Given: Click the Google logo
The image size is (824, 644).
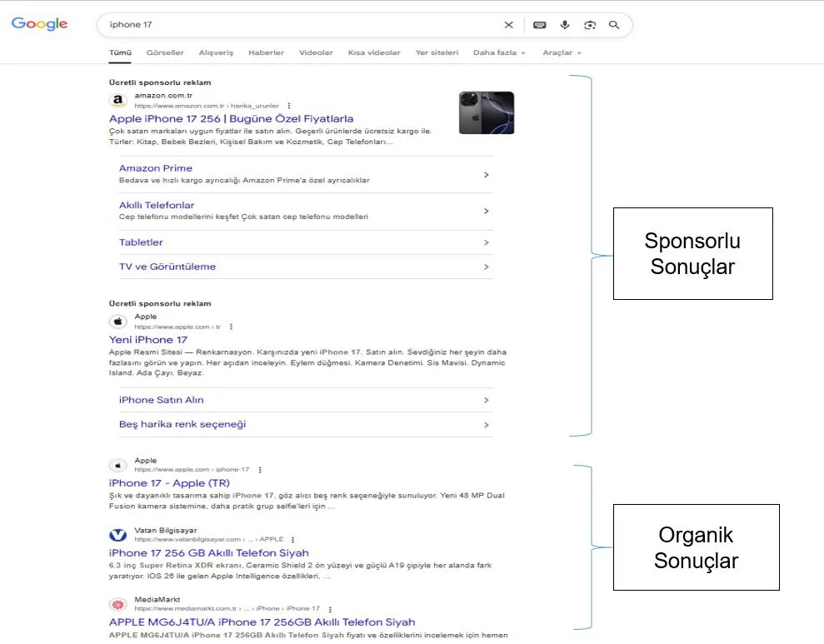Looking at the screenshot, I should [x=39, y=23].
